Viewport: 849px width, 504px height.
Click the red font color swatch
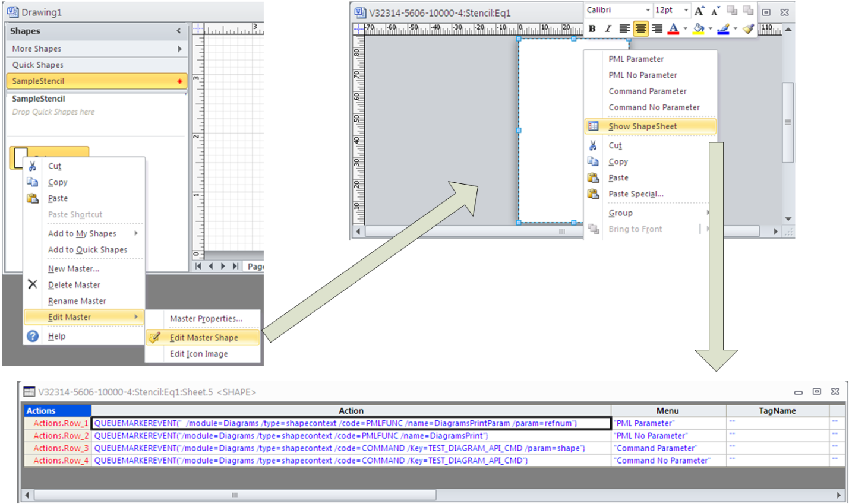tap(673, 28)
